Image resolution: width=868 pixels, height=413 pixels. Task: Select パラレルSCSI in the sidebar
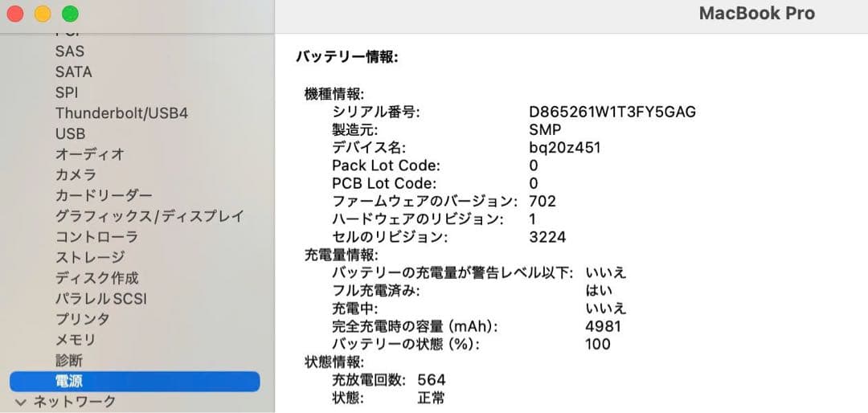click(101, 299)
